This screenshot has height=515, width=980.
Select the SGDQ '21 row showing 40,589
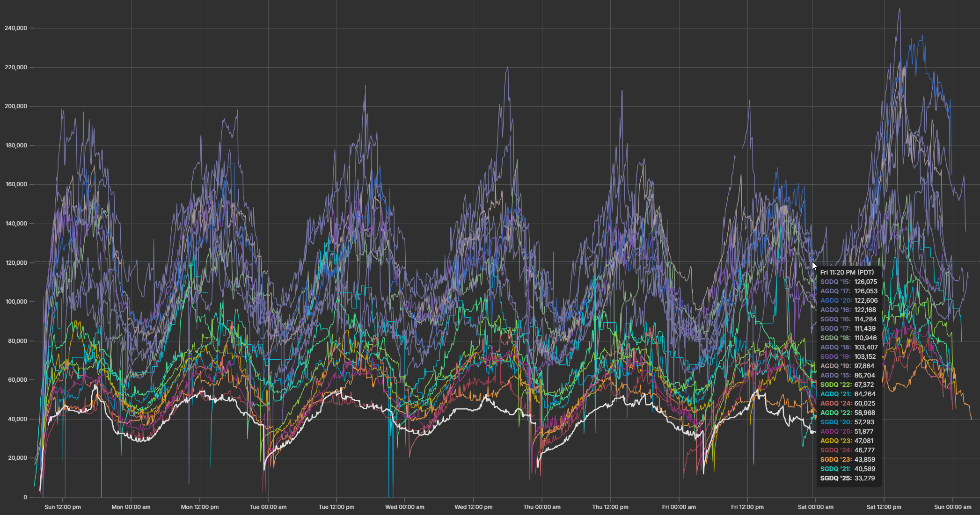pyautogui.click(x=848, y=469)
